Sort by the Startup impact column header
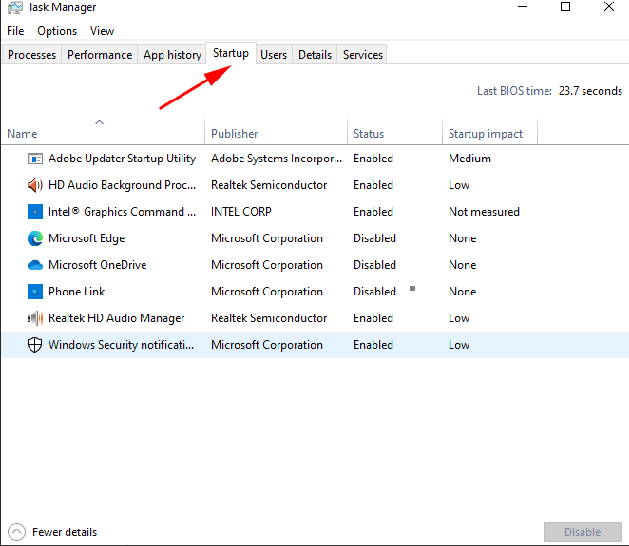 (490, 132)
